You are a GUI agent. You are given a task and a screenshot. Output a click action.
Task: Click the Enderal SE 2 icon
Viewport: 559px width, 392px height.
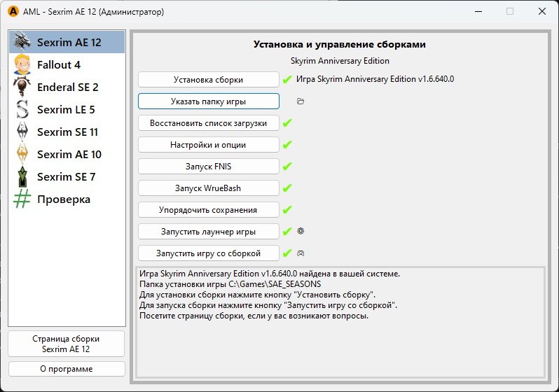tap(23, 87)
